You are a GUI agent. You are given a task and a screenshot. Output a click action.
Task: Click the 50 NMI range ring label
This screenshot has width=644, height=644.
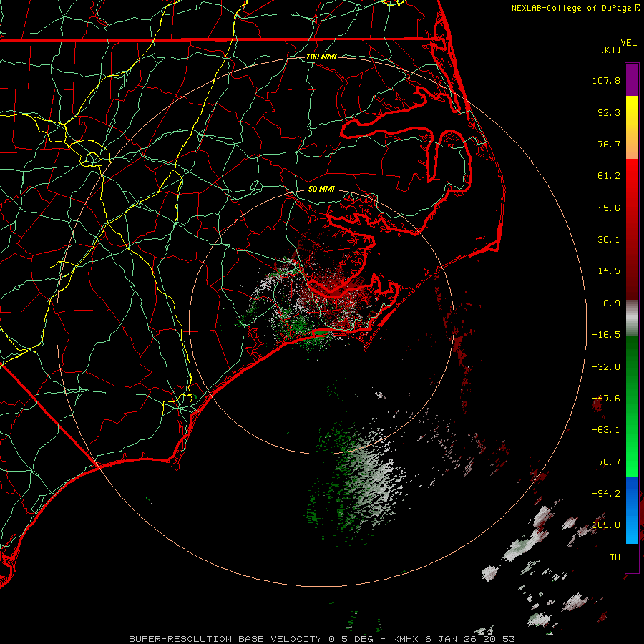pyautogui.click(x=321, y=190)
